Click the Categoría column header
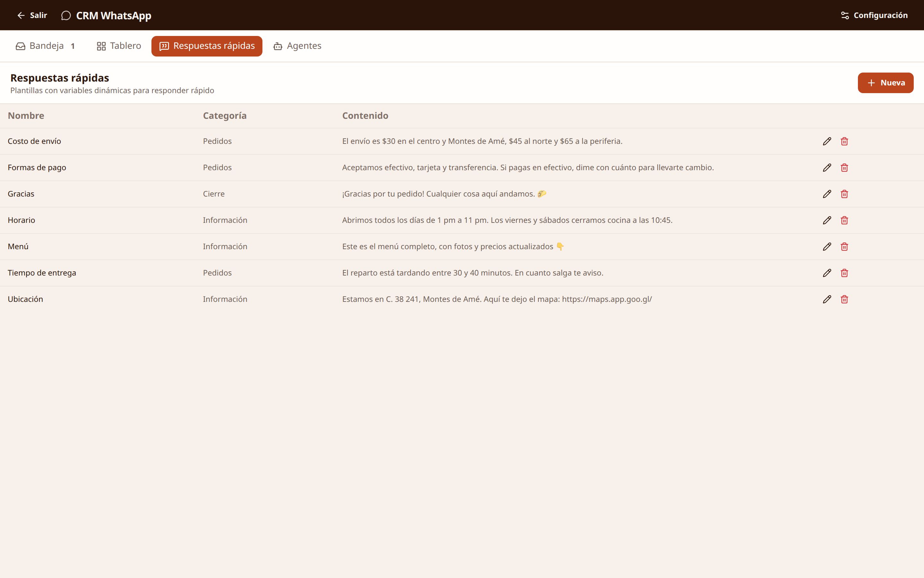Viewport: 924px width, 578px height. tap(225, 116)
